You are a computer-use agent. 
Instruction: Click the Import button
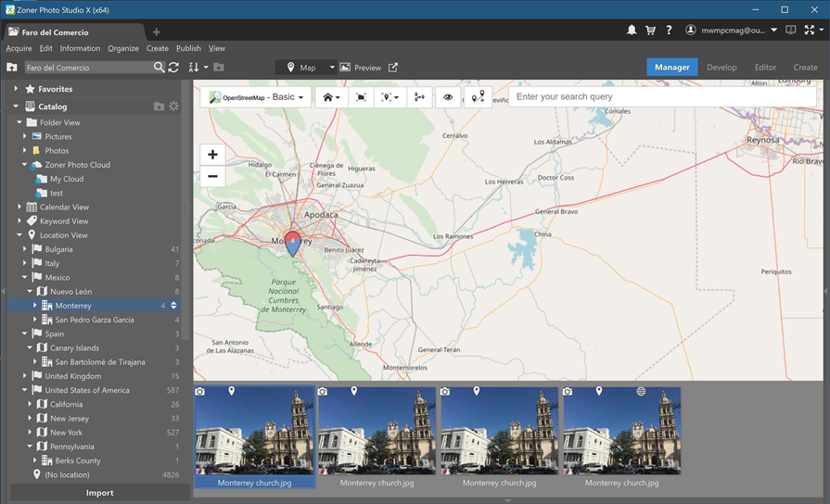pyautogui.click(x=99, y=492)
